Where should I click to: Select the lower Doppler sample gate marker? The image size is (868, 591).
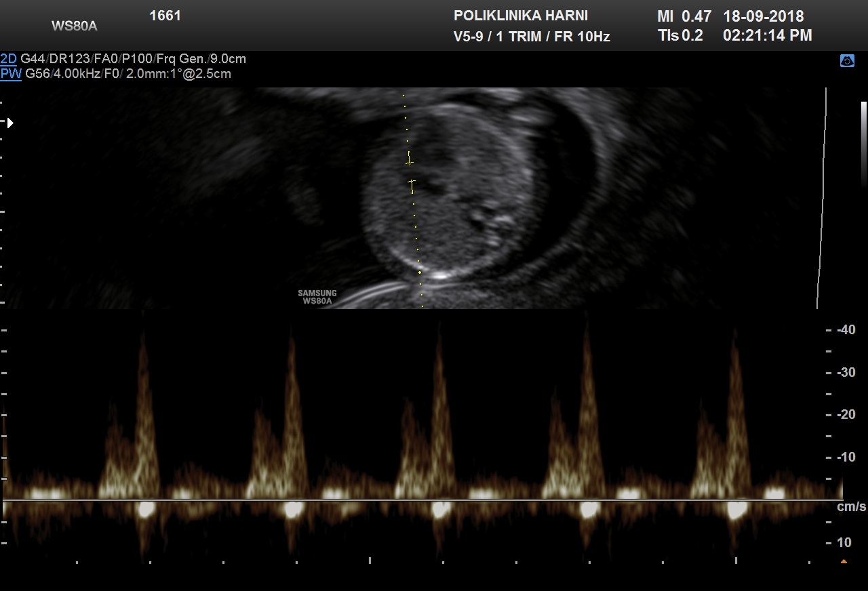click(411, 184)
